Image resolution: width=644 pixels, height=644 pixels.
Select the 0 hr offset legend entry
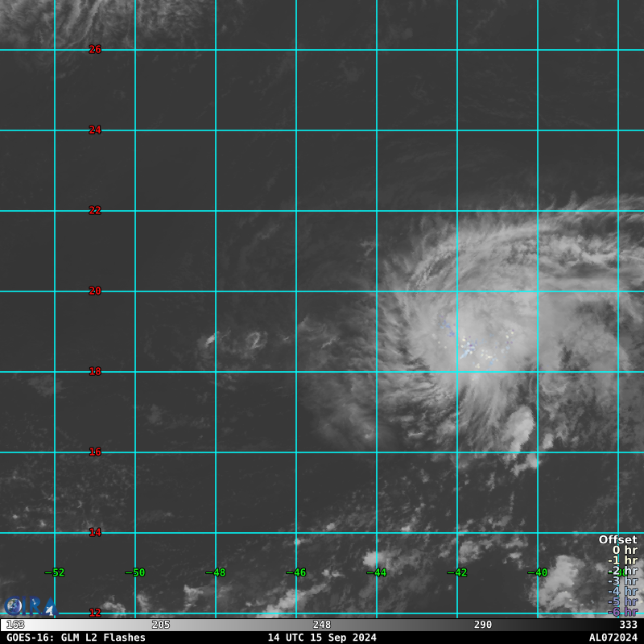point(624,551)
